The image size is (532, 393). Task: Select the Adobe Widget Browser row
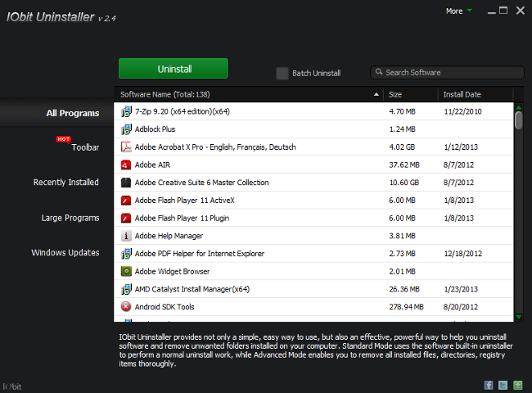[x=313, y=272]
